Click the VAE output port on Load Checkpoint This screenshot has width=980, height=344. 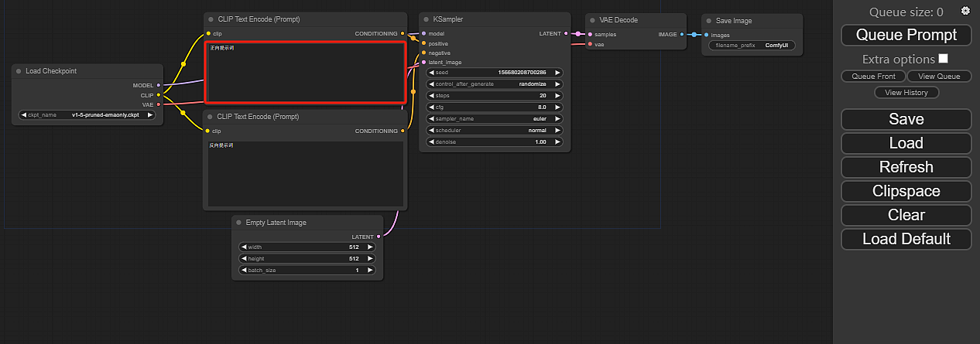pos(159,104)
